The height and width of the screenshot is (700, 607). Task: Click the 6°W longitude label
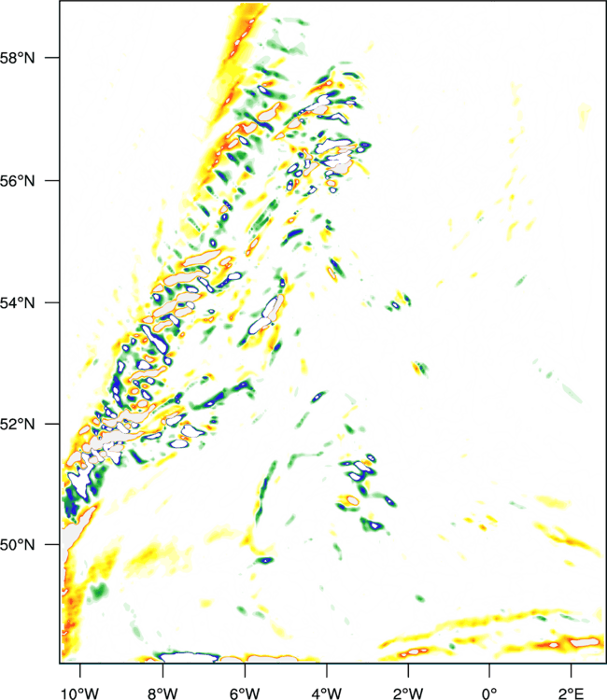[245, 693]
